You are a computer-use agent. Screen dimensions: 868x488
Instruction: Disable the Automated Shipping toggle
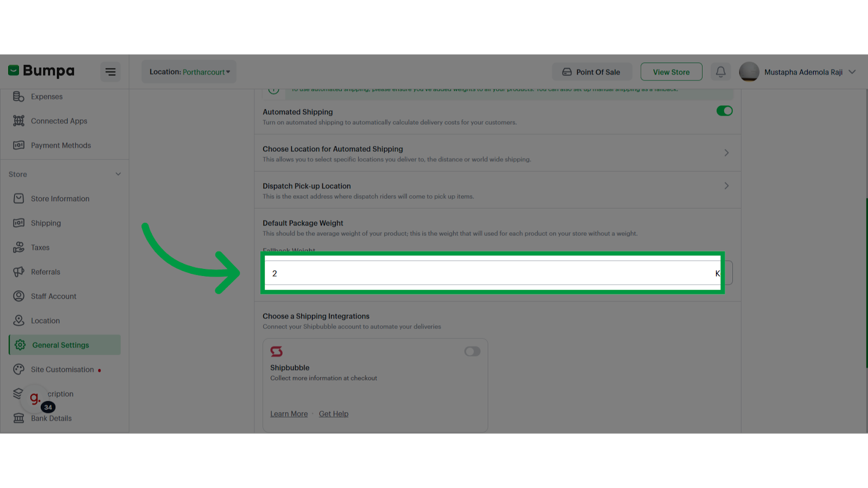click(x=724, y=111)
